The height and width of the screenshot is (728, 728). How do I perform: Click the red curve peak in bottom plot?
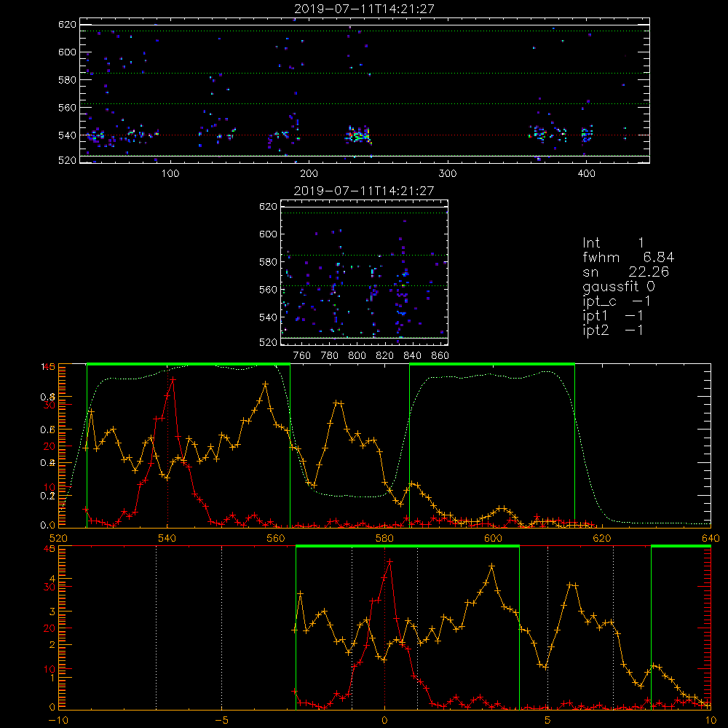click(390, 561)
